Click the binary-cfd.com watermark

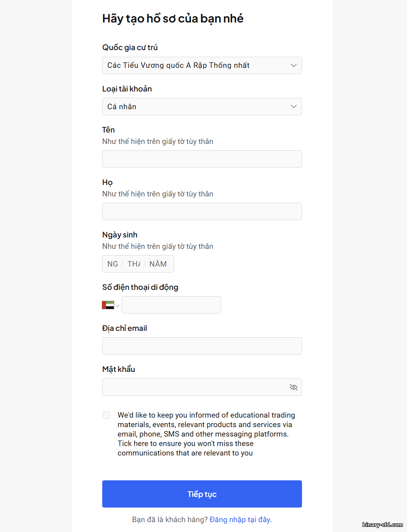click(x=382, y=525)
